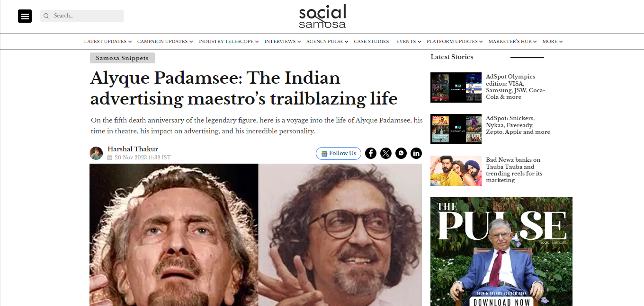Share article on LinkedIn
This screenshot has width=644, height=306.
coord(416,153)
